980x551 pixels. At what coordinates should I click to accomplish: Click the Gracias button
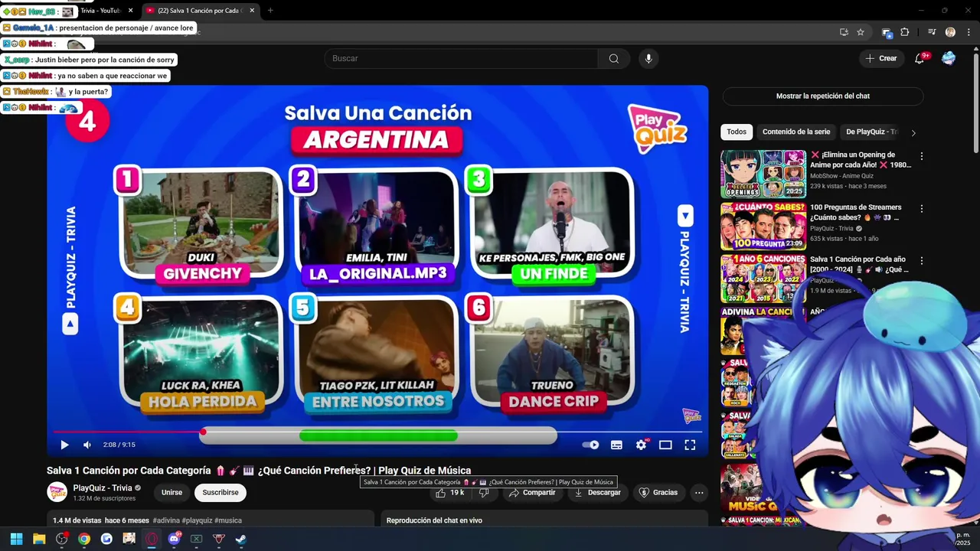click(658, 493)
